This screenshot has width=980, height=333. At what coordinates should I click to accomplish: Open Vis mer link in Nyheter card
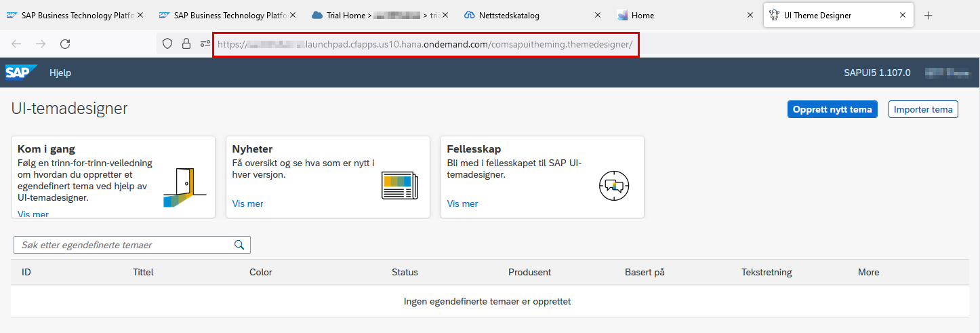(247, 203)
